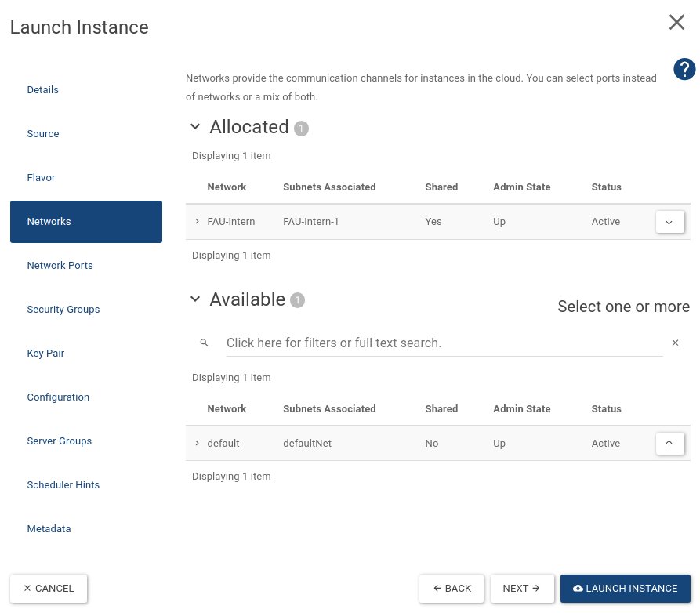Expand FAU-Intern network row details

pyautogui.click(x=197, y=222)
